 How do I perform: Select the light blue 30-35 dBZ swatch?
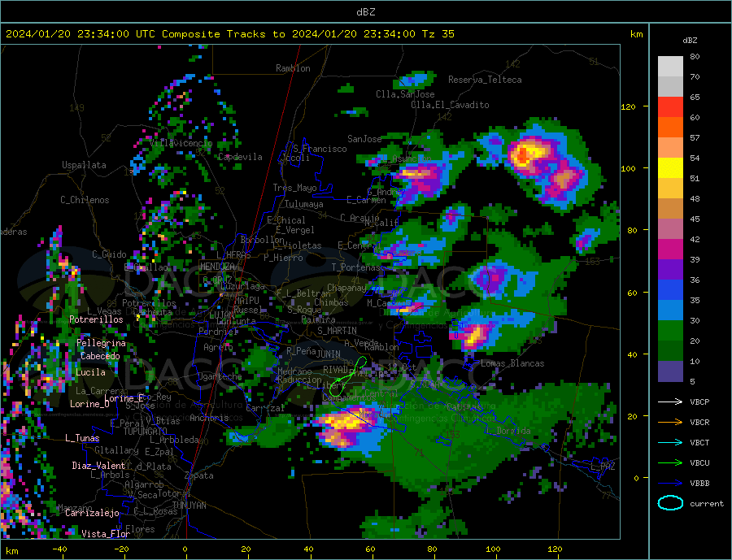point(670,310)
